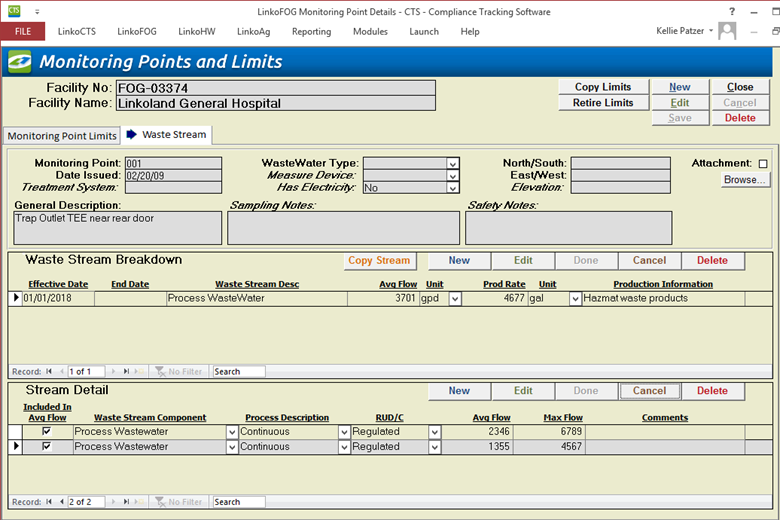Open the Modules menu
Viewport: 780px width, 520px height.
[x=370, y=31]
